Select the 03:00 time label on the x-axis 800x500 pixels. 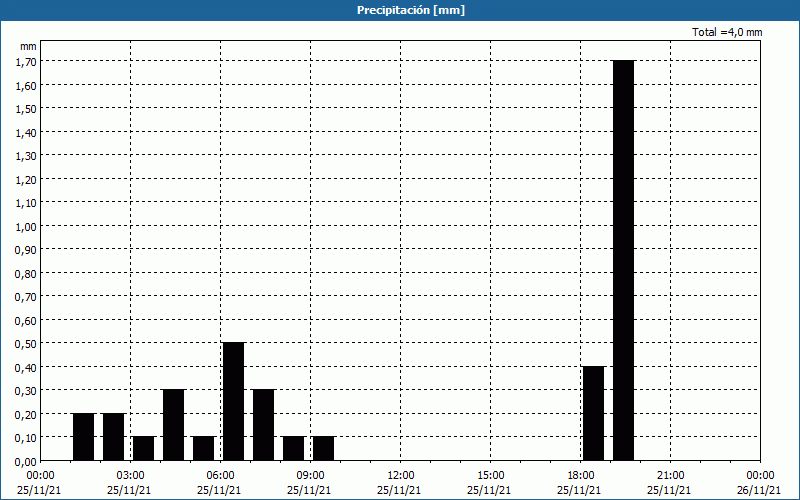pyautogui.click(x=131, y=476)
